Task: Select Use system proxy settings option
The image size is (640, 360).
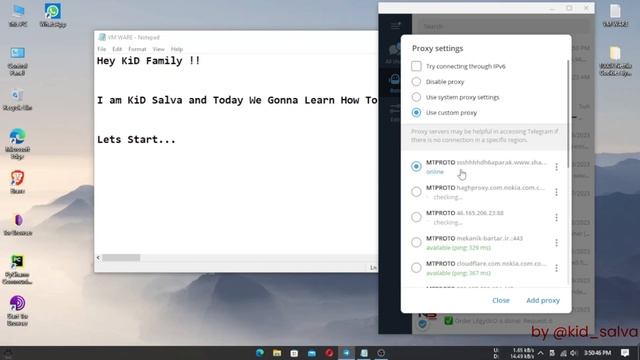Action: pyautogui.click(x=416, y=97)
